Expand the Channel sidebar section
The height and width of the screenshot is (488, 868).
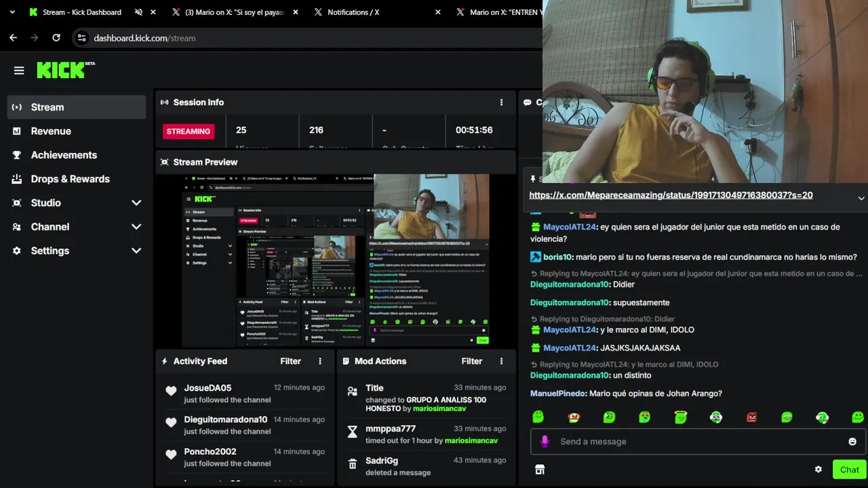[136, 226]
